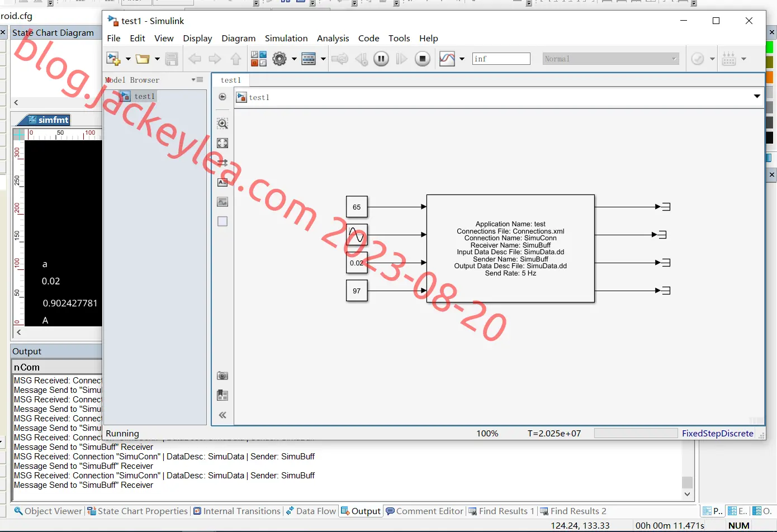Switch to the Comment Editor tab
Viewport: 777px width, 532px height.
pos(425,511)
